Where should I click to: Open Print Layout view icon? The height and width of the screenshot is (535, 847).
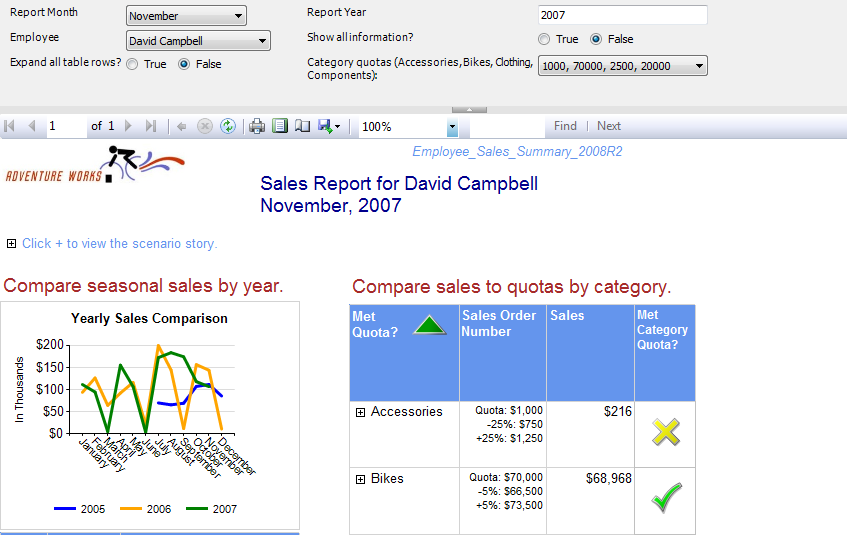tap(280, 126)
